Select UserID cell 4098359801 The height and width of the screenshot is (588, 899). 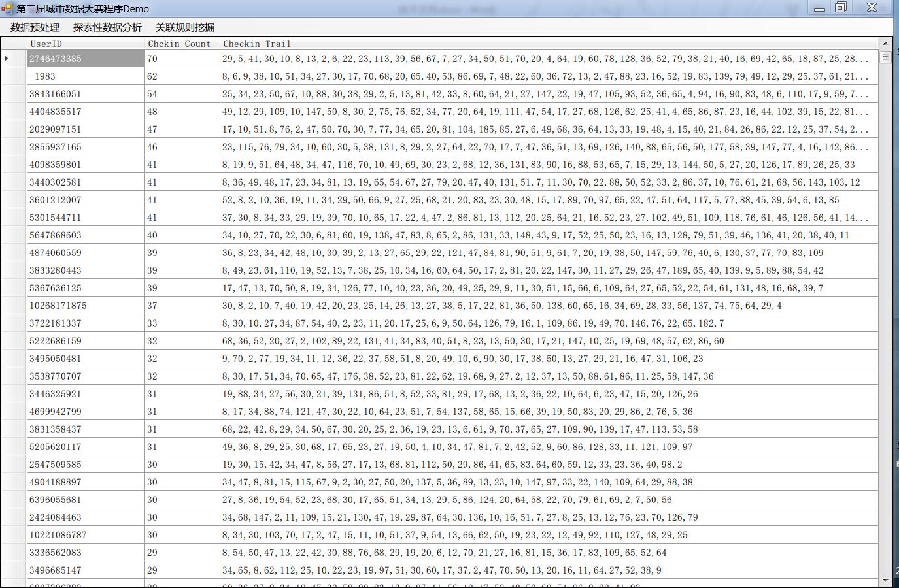[86, 165]
